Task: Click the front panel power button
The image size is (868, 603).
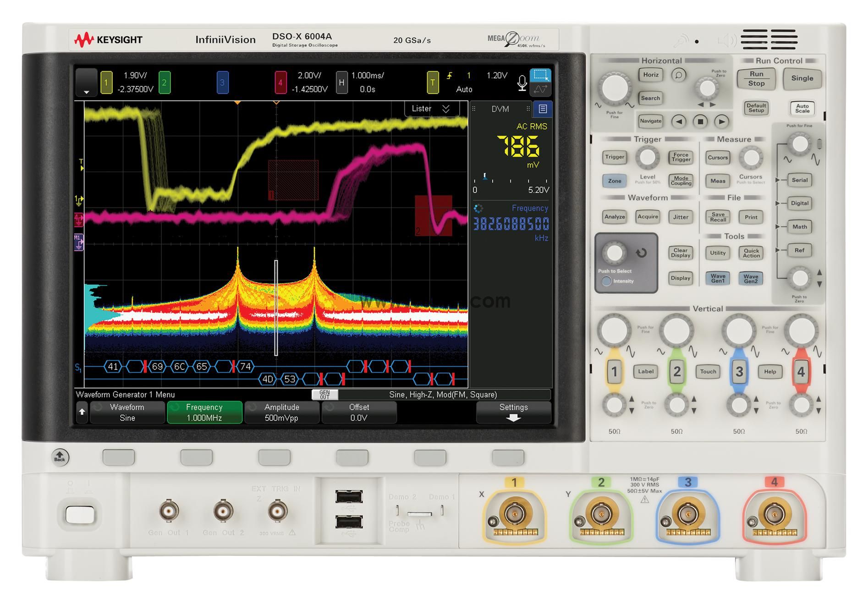Action: pyautogui.click(x=80, y=515)
